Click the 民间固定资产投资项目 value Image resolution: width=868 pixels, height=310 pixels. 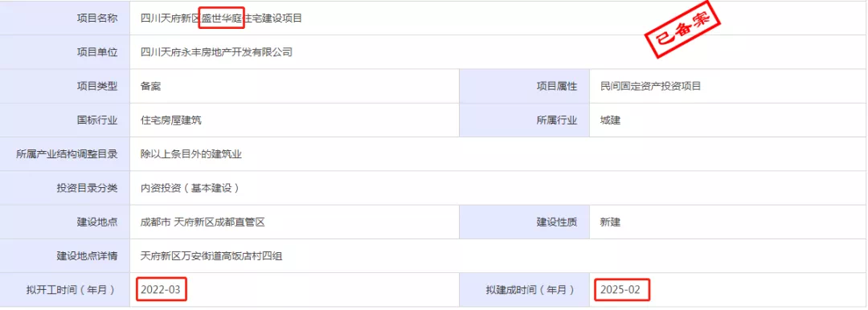point(650,87)
